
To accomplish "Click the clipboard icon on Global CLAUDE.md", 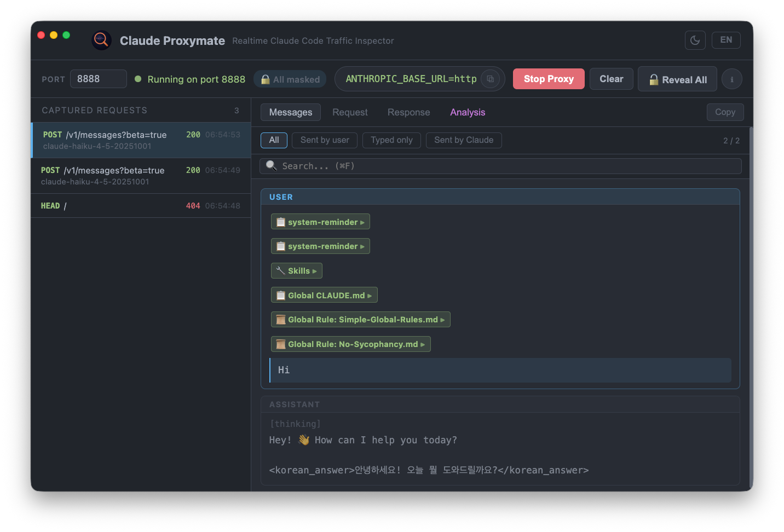I will coord(281,295).
